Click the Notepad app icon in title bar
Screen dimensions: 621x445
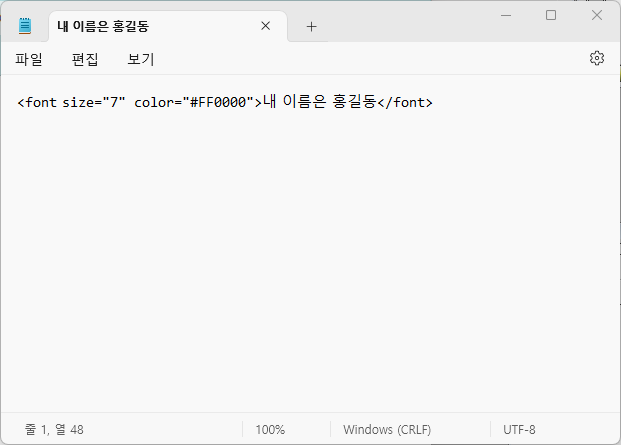[25, 26]
